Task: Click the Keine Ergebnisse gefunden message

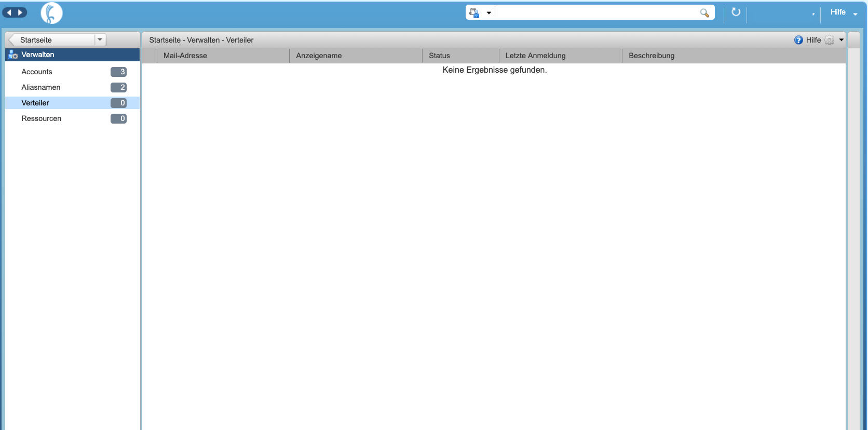Action: coord(495,70)
